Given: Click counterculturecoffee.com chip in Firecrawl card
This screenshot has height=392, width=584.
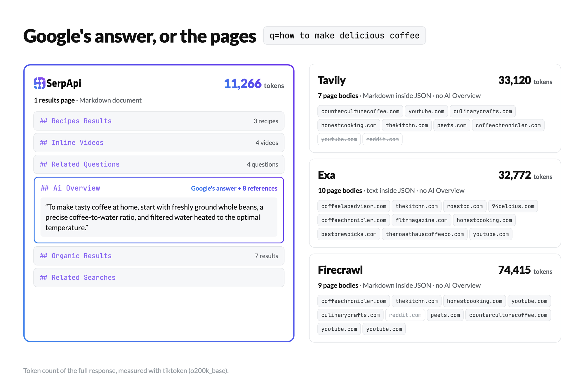Looking at the screenshot, I should point(508,315).
